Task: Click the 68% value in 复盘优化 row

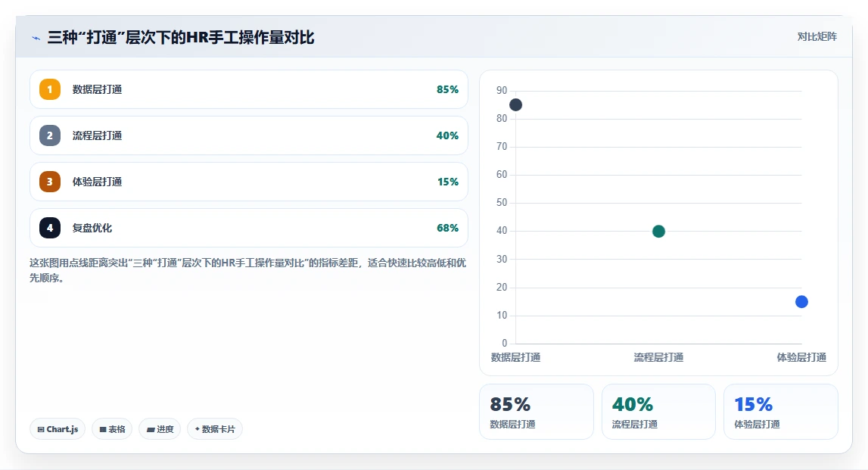Action: click(447, 228)
